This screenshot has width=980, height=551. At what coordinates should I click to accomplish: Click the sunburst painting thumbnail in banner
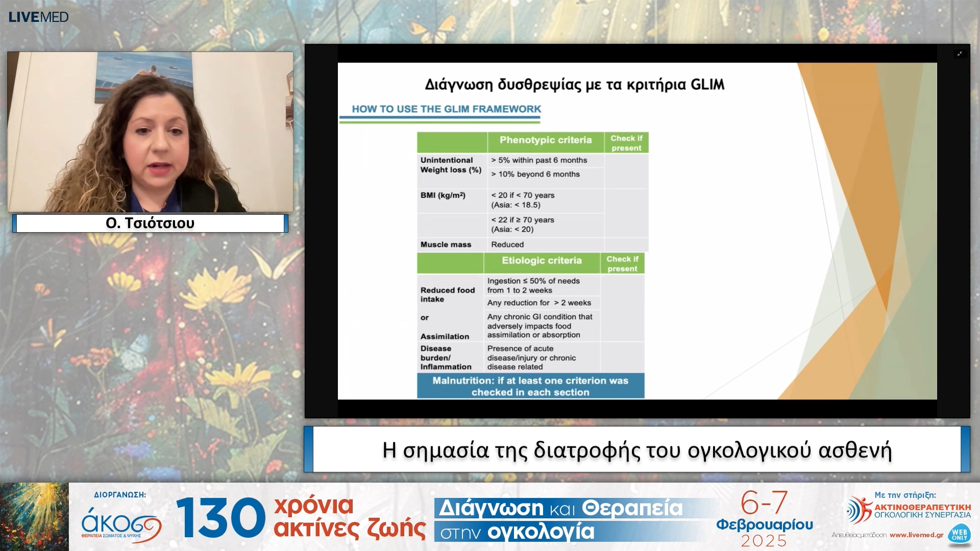click(34, 517)
